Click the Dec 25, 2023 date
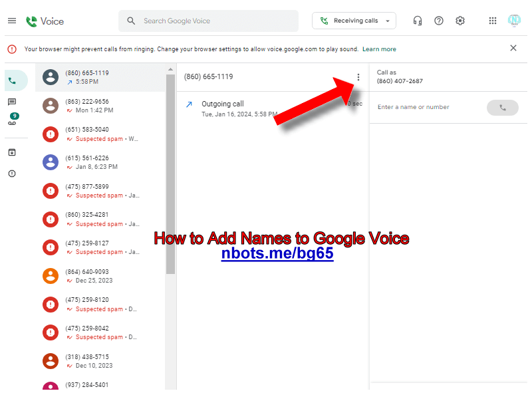532x399 pixels. point(94,281)
